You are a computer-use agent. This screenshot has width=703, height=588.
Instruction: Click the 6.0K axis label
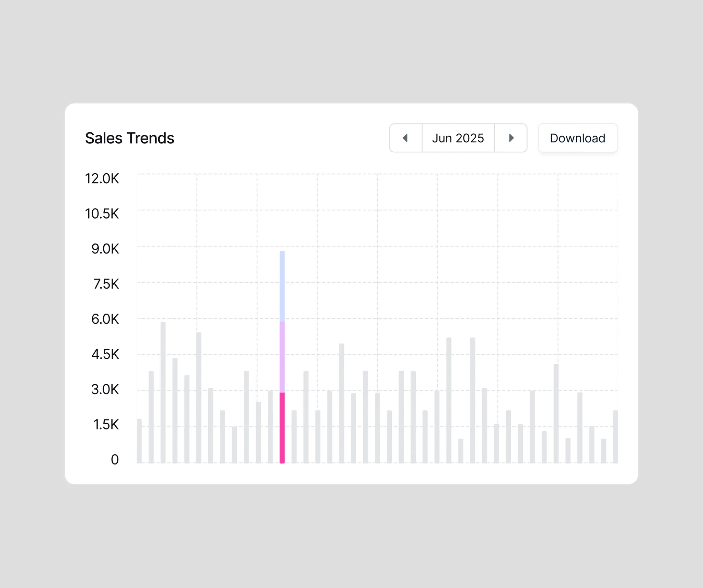click(105, 319)
